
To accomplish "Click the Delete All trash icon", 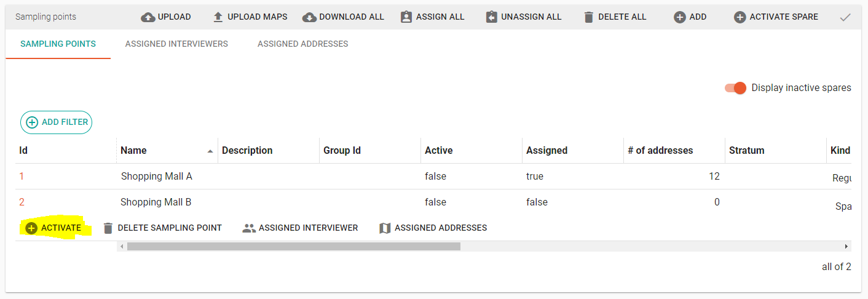I will (x=589, y=17).
